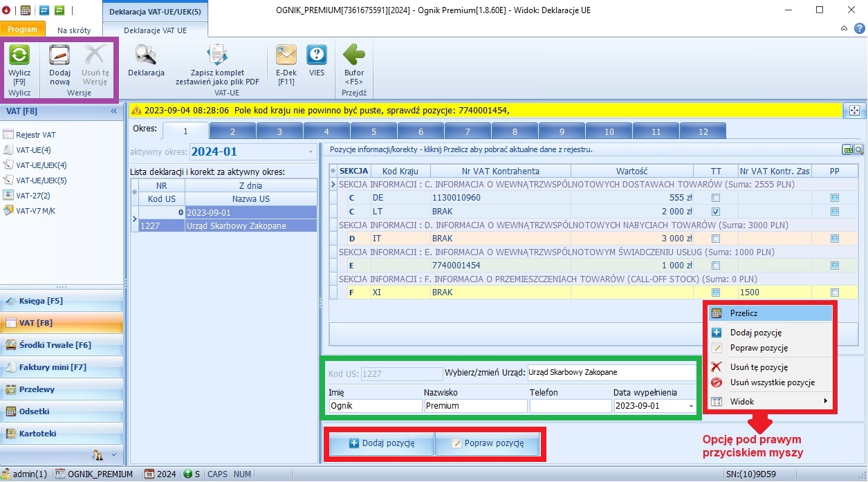
Task: Click Wybierz/zmień Urząd field
Action: [x=611, y=373]
